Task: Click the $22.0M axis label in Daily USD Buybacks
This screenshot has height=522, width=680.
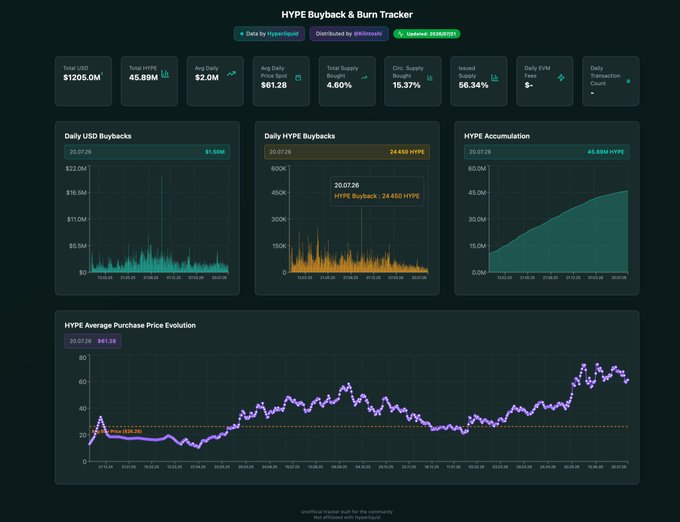Action: click(76, 168)
